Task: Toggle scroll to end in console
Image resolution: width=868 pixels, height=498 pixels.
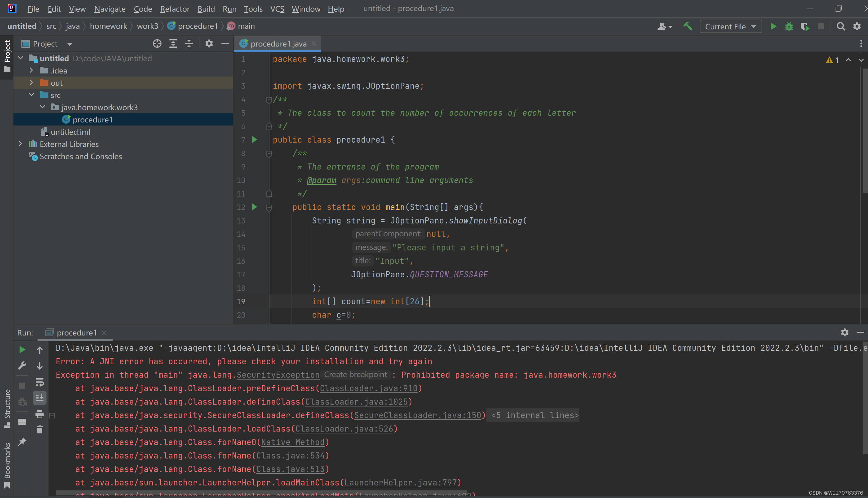Action: pos(40,398)
